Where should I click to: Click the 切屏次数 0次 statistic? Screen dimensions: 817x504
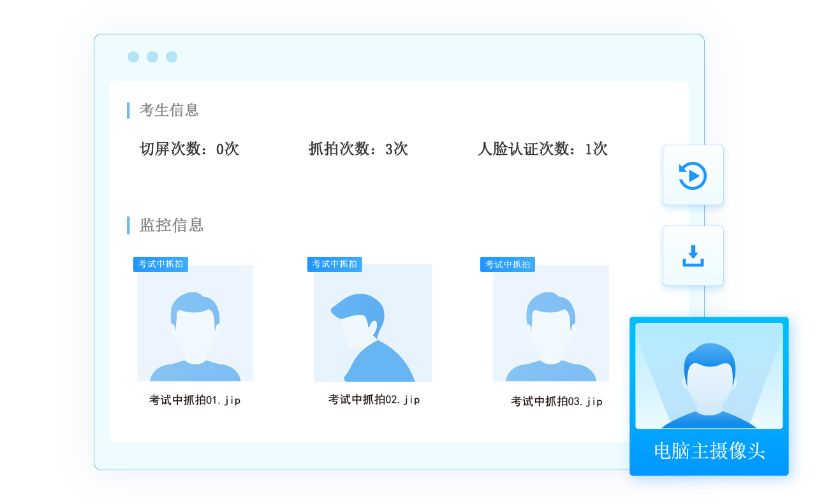click(x=189, y=149)
